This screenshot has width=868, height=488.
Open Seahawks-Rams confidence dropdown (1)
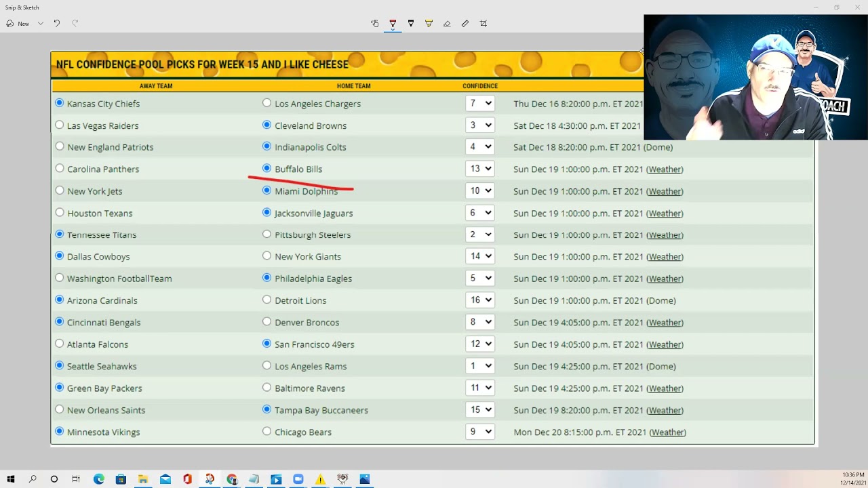click(480, 365)
